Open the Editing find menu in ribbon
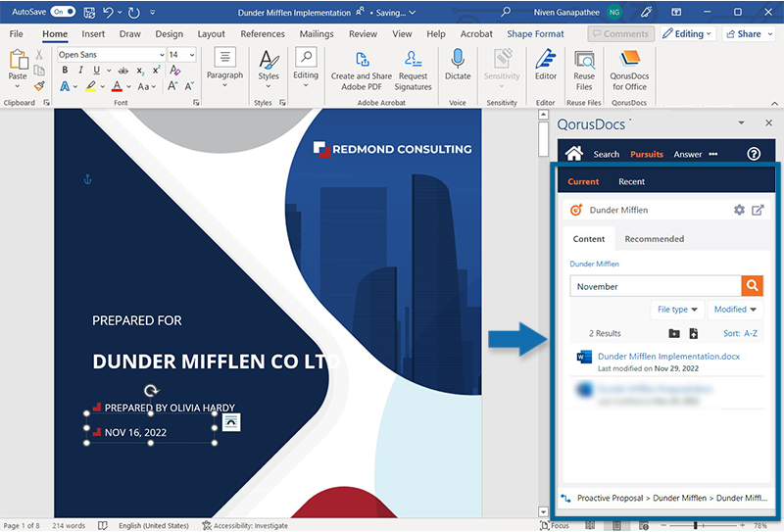This screenshot has height=532, width=784. [x=306, y=68]
